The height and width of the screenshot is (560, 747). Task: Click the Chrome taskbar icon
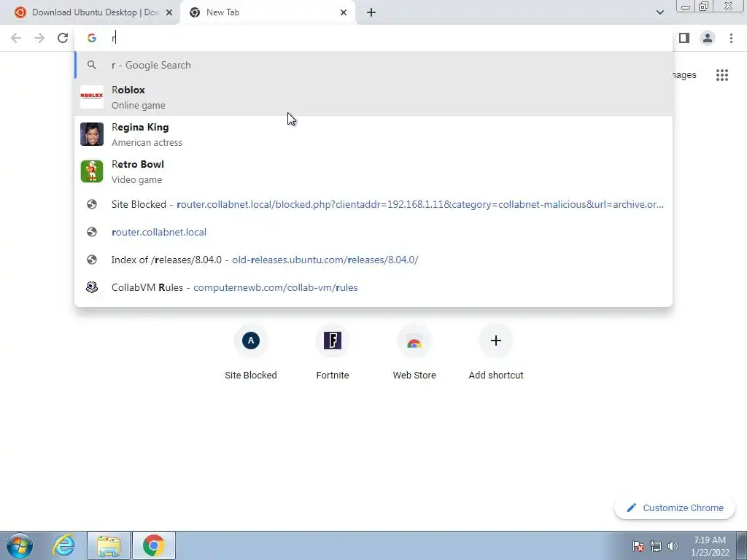click(153, 545)
